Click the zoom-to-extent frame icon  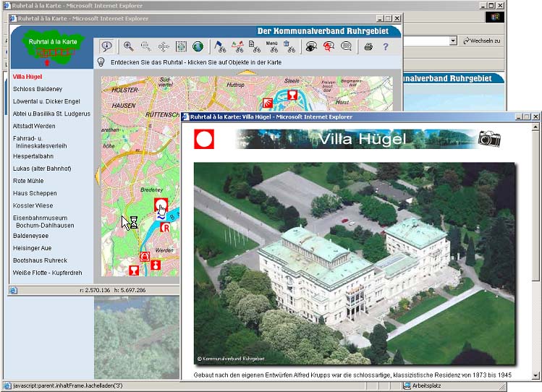(181, 46)
